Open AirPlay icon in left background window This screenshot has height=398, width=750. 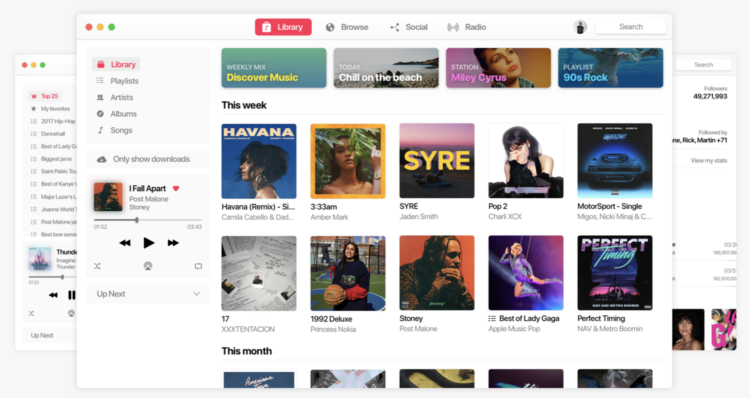[71, 313]
